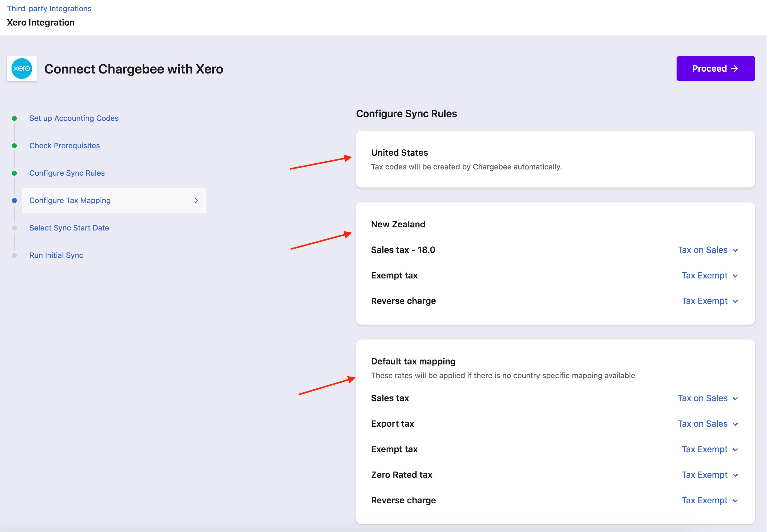767x532 pixels.
Task: Click the grey dot beside Run Initial Sync
Action: coord(14,255)
